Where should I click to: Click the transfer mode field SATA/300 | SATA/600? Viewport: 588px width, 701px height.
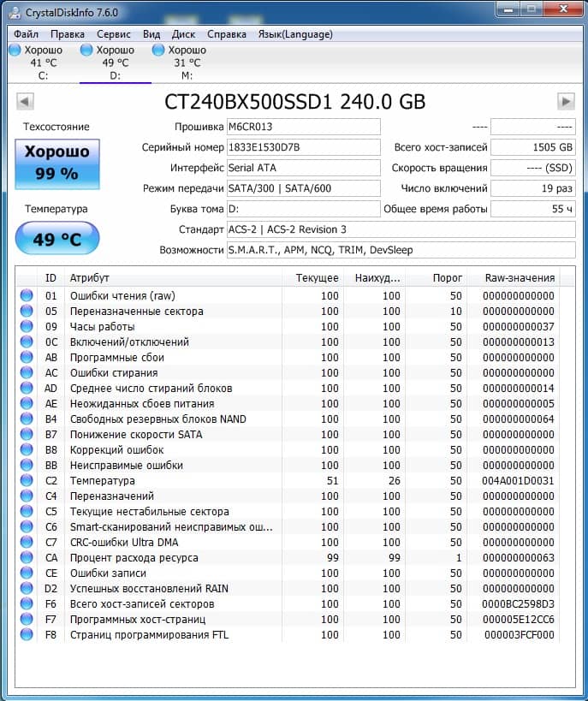click(x=304, y=188)
